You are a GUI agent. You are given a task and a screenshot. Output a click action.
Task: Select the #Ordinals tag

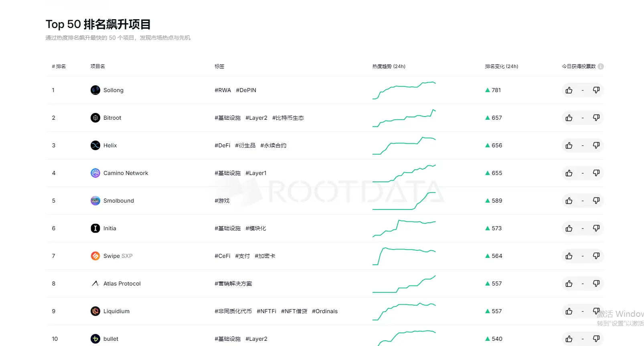325,311
